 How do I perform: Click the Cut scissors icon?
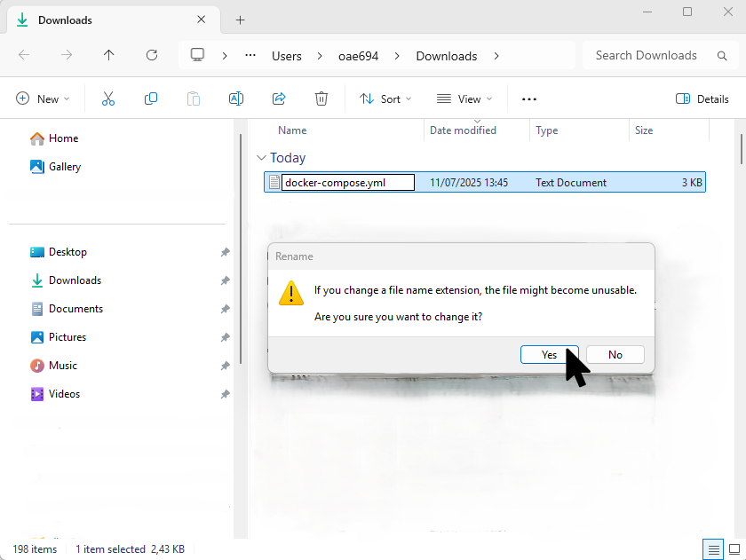pyautogui.click(x=108, y=99)
